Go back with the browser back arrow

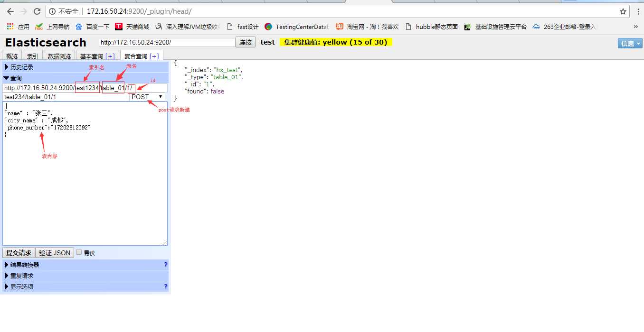pos(10,11)
